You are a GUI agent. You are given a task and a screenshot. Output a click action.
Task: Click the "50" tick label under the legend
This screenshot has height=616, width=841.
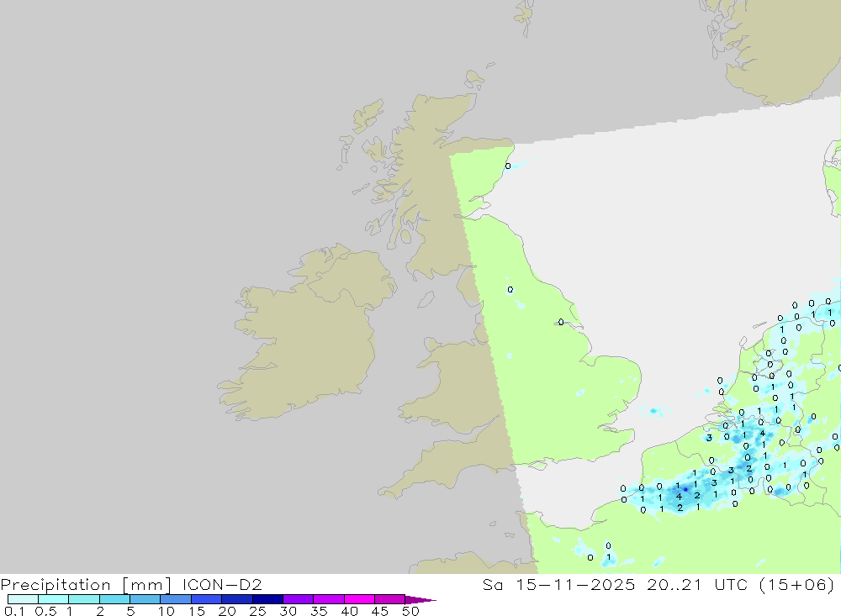pos(410,612)
